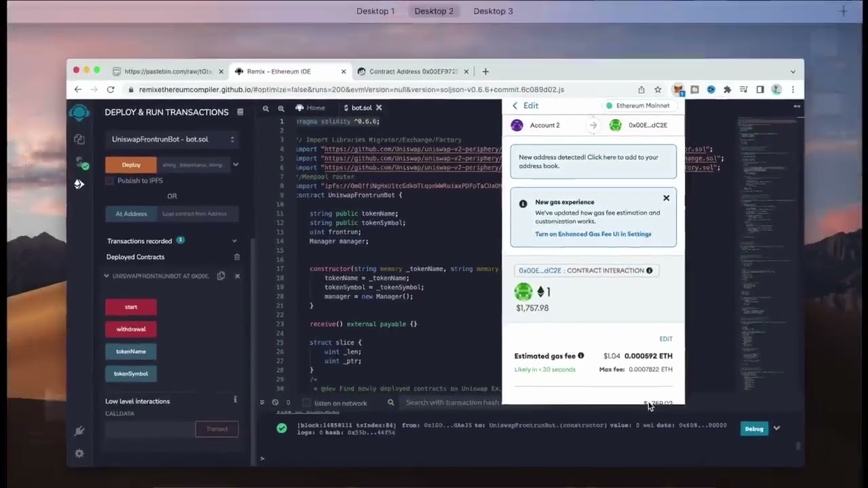Select Remix - Ethereum IDE browser tab
This screenshot has height=488, width=868.
(290, 71)
